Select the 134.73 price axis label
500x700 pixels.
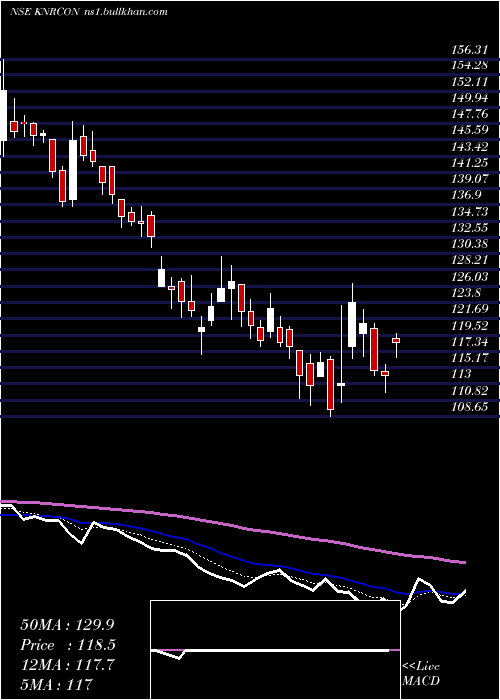(x=469, y=212)
